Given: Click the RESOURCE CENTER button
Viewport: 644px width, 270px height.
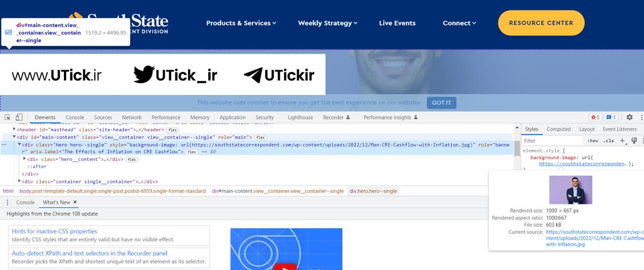Looking at the screenshot, I should pyautogui.click(x=541, y=23).
